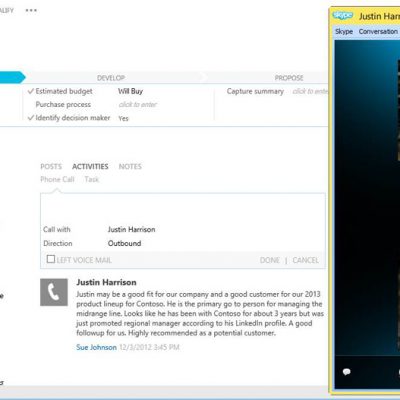Switch to the Posts tab
Image resolution: width=400 pixels, height=400 pixels.
click(51, 166)
